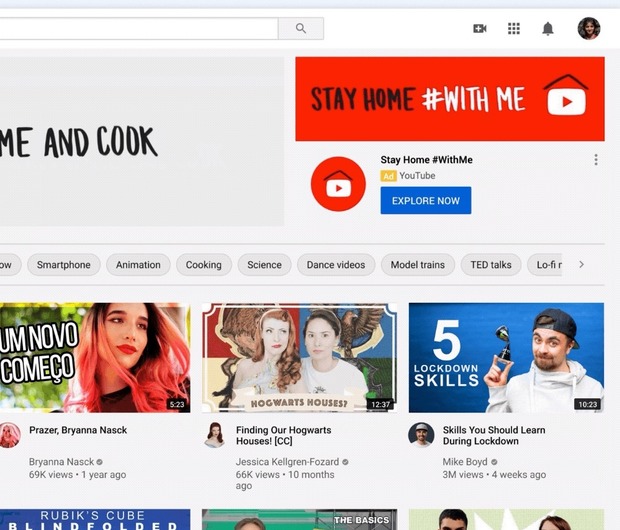Select the Lo-fi chip
The image size is (620, 530).
545,265
